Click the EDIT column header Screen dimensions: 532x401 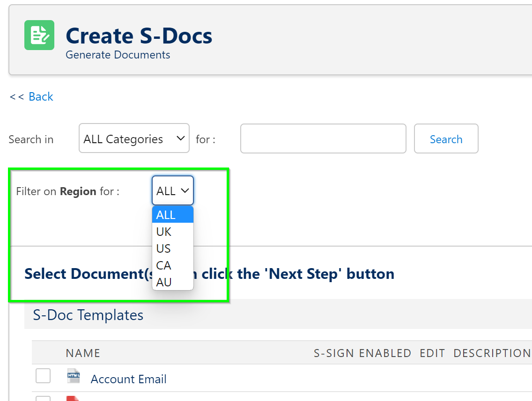tap(432, 353)
